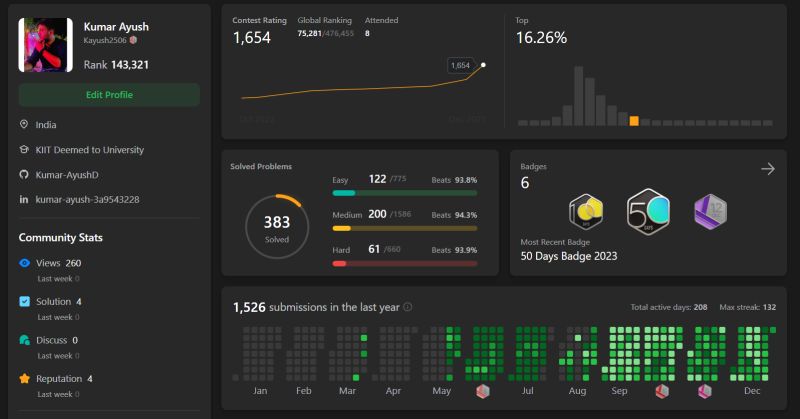Click the Hard progress bar
Image resolution: width=800 pixels, height=419 pixels.
point(405,263)
